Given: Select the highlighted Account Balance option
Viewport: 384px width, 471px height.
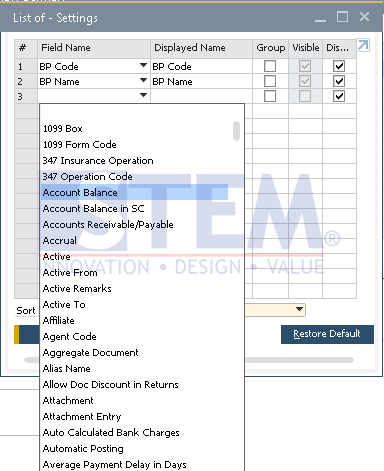Looking at the screenshot, I should 135,193.
